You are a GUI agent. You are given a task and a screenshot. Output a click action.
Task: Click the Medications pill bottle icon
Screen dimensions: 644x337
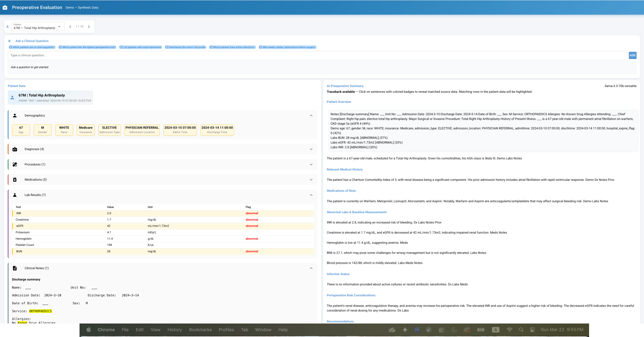15,180
